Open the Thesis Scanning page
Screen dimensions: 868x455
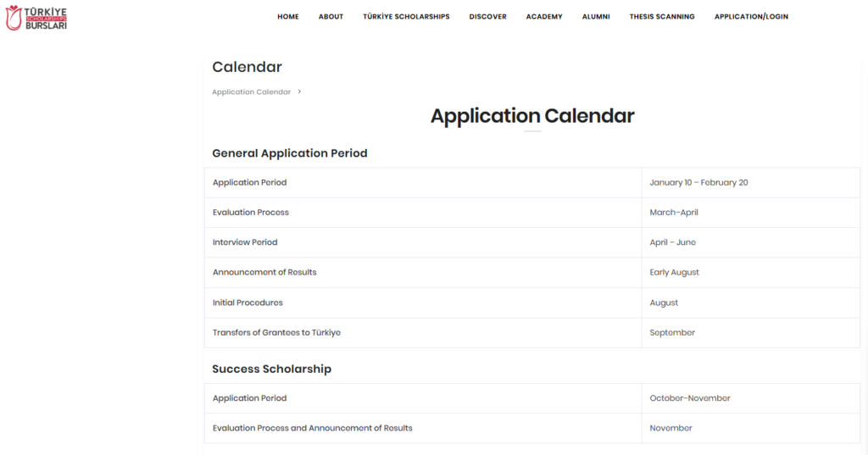point(662,17)
